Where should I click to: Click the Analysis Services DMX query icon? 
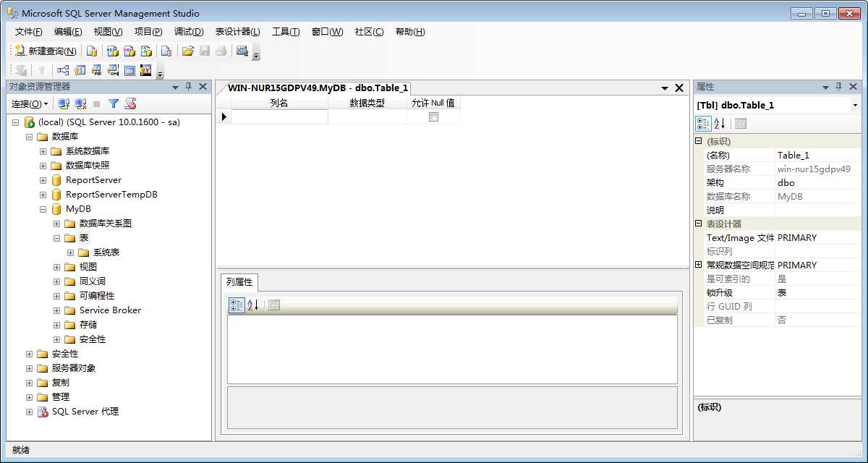tap(129, 51)
